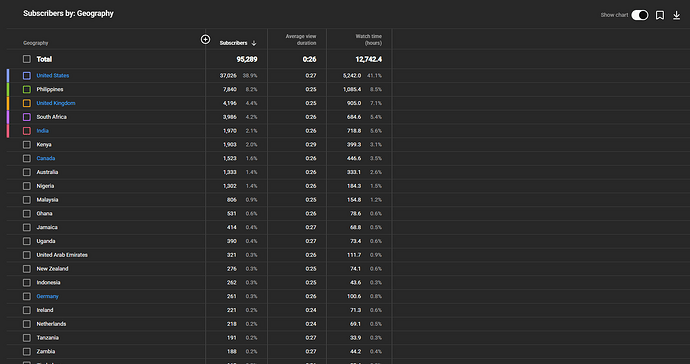The width and height of the screenshot is (690, 364).
Task: Download the report using download icon
Action: [x=676, y=15]
